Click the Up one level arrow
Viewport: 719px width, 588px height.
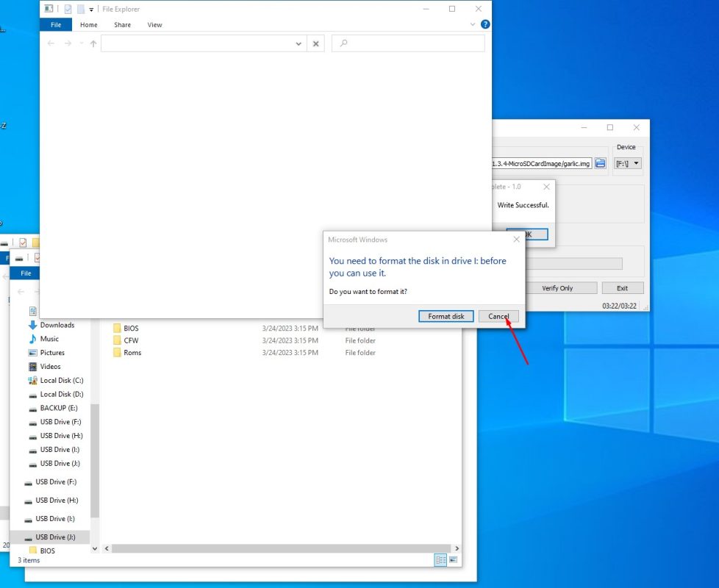coord(93,44)
